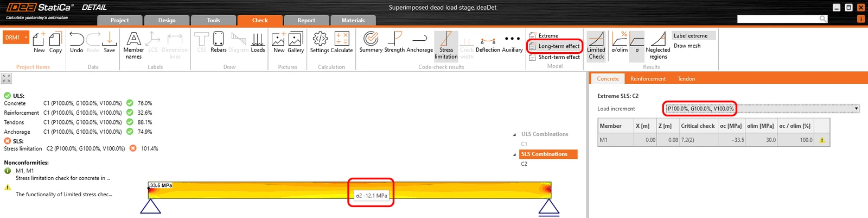This screenshot has width=868, height=218.
Task: Click the stress-colored beam contour plot
Action: [x=349, y=190]
